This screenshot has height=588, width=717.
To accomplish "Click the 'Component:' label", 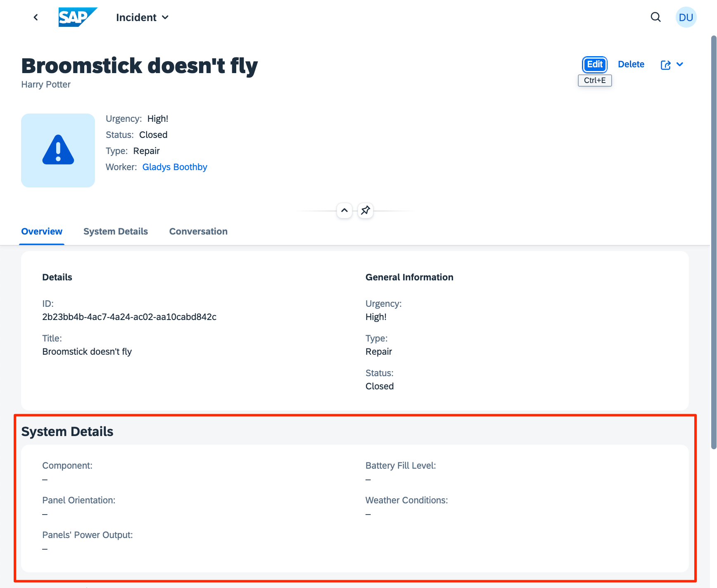I will (67, 465).
